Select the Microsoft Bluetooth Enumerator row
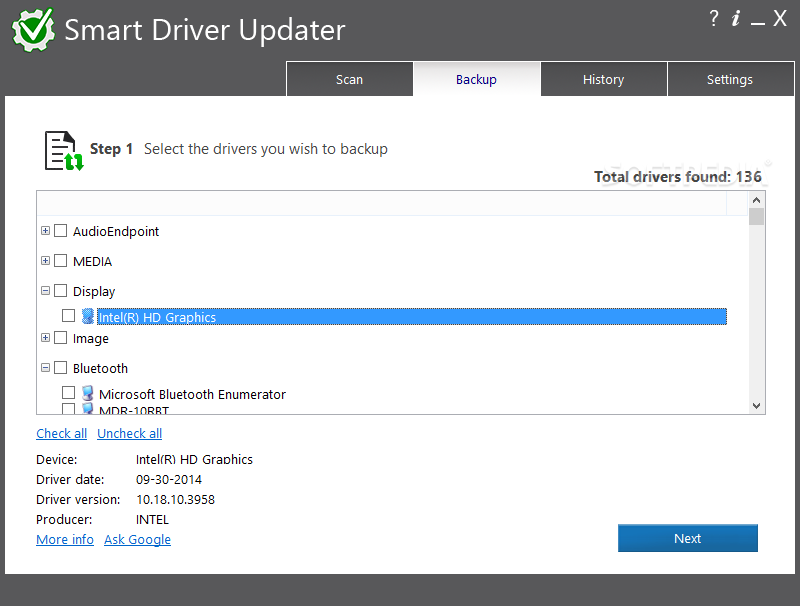800x606 pixels. point(192,394)
